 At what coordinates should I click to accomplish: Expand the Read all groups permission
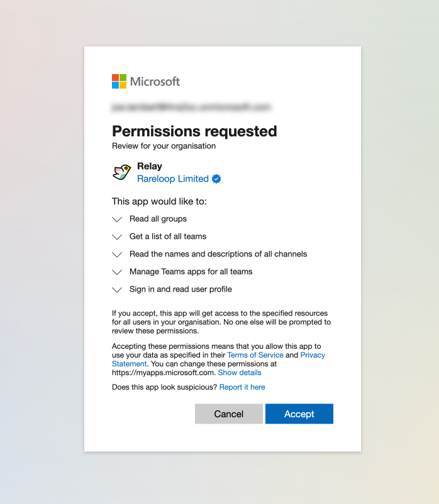[x=116, y=219]
